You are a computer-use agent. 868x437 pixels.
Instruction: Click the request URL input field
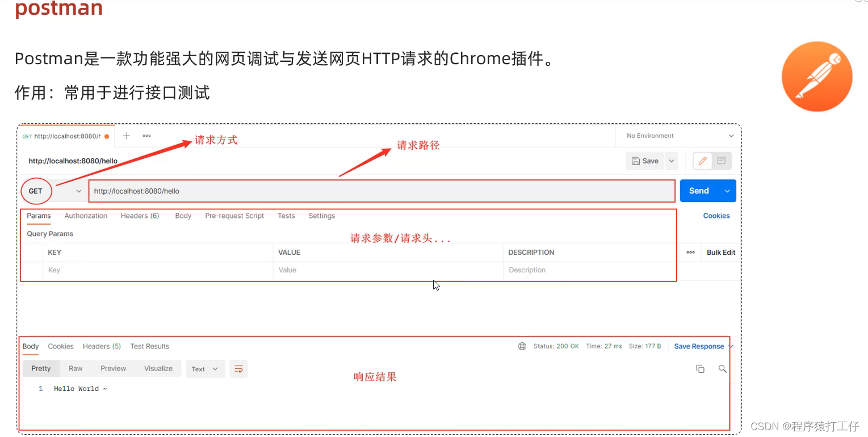[x=382, y=191]
